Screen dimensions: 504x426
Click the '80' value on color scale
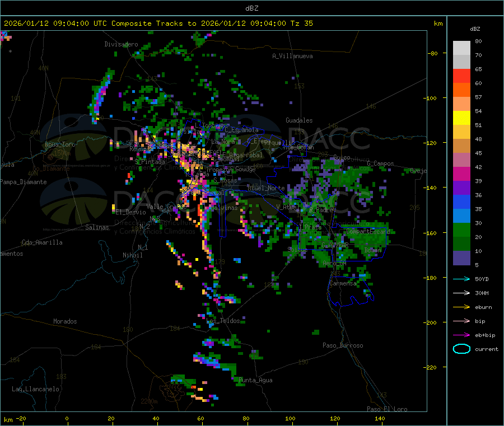click(x=478, y=41)
